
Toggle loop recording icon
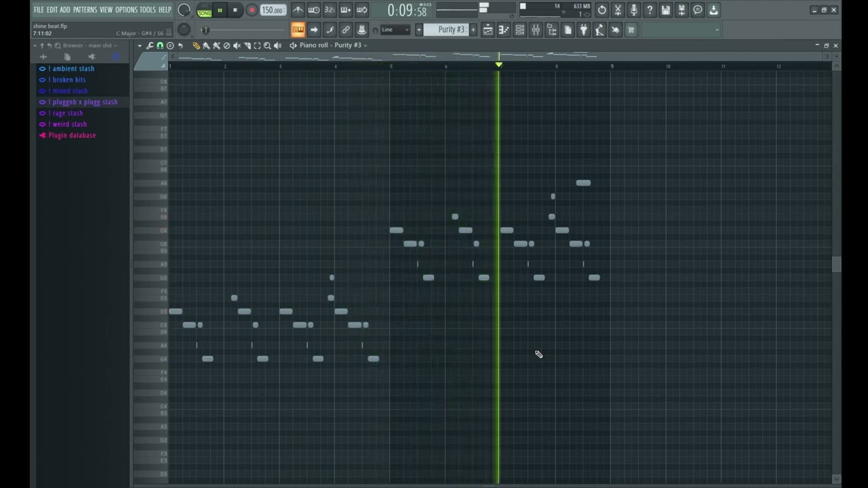point(362,10)
